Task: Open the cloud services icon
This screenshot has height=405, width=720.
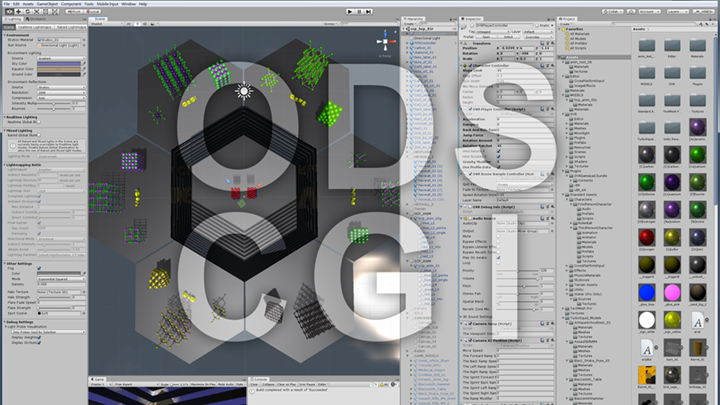Action: pos(631,11)
